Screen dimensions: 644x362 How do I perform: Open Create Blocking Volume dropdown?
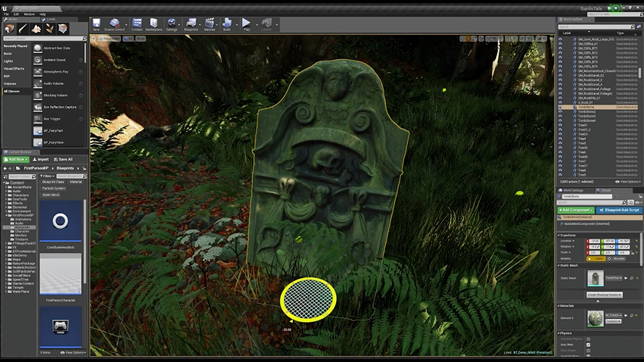tap(604, 295)
